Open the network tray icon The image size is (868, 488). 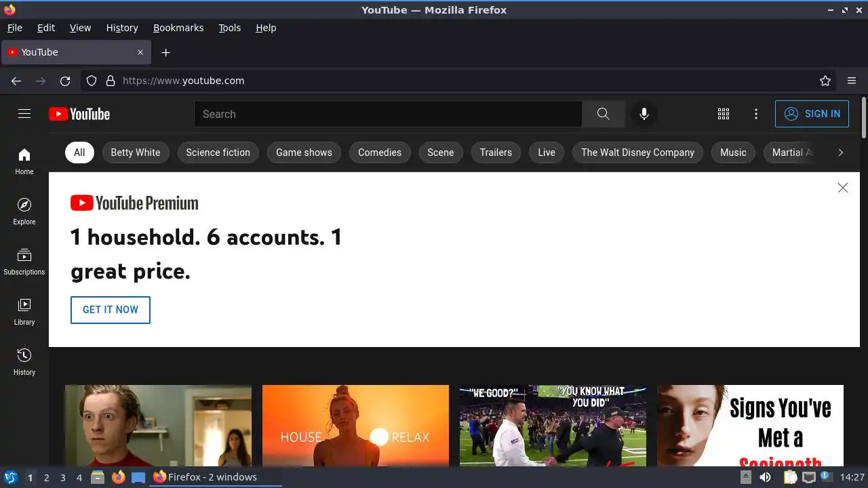tap(808, 477)
